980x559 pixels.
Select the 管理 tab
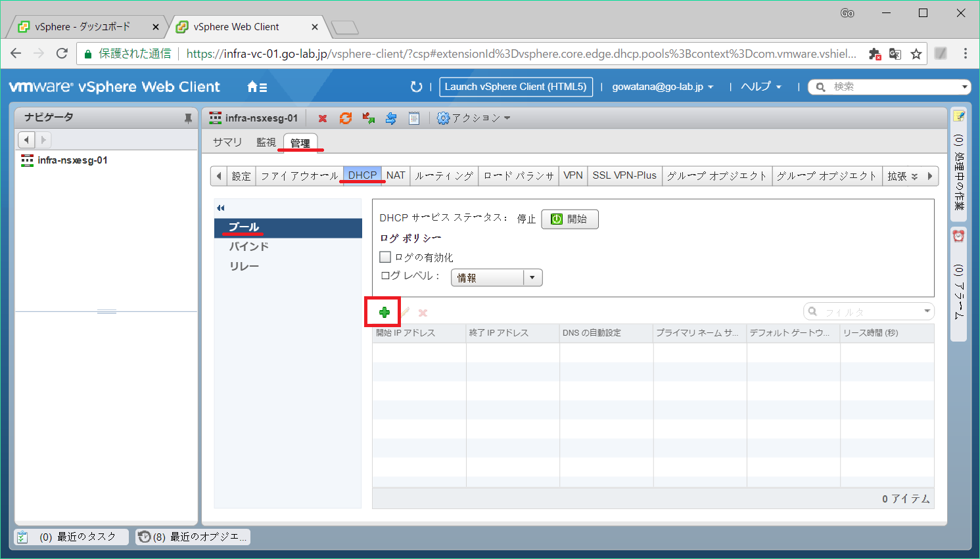(300, 143)
